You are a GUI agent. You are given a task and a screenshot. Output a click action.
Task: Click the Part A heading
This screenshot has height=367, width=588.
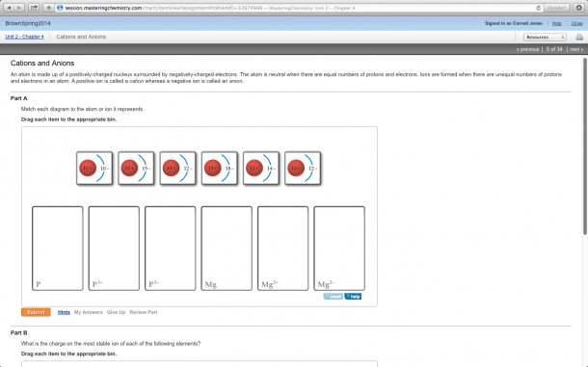[18, 98]
